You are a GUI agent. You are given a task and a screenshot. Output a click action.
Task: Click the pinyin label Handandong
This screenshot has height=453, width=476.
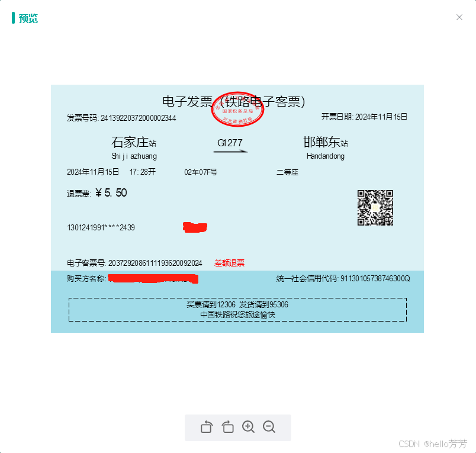click(326, 156)
